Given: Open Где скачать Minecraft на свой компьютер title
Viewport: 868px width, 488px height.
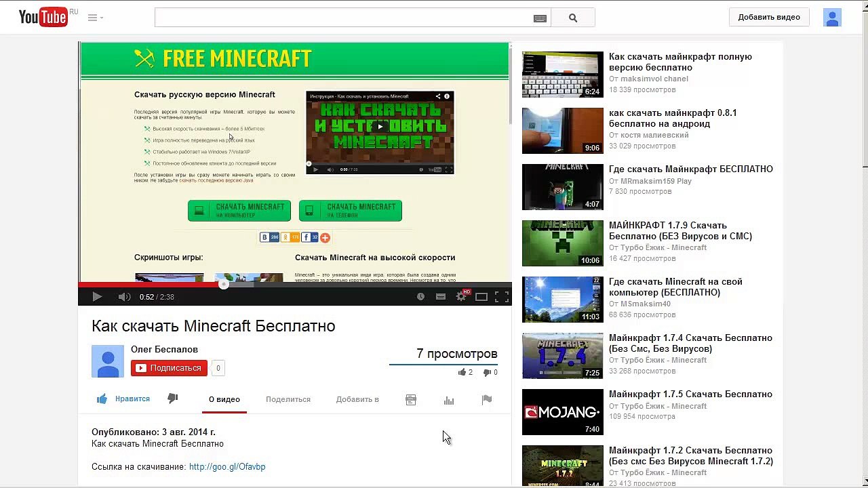Looking at the screenshot, I should point(675,287).
